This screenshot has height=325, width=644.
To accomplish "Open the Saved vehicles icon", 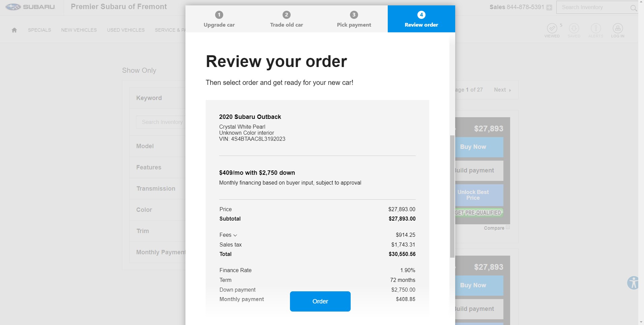I will coord(574,30).
